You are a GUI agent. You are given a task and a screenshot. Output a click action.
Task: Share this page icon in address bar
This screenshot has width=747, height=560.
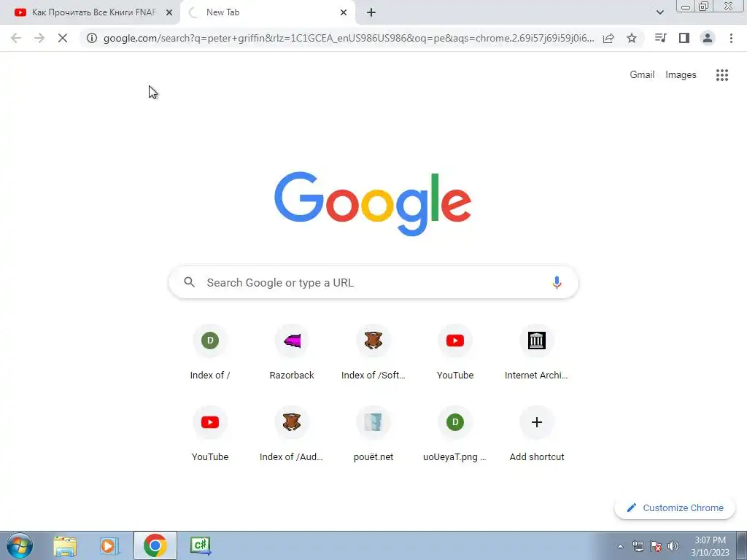(x=608, y=38)
